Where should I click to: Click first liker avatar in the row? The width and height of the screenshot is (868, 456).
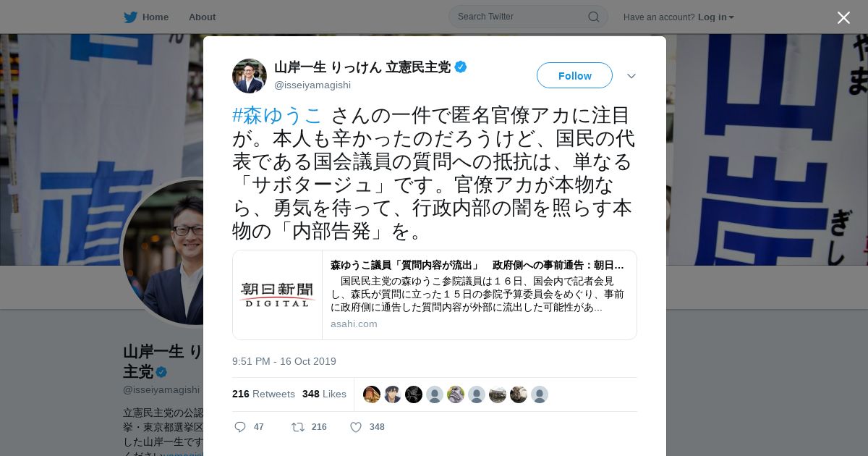point(372,394)
